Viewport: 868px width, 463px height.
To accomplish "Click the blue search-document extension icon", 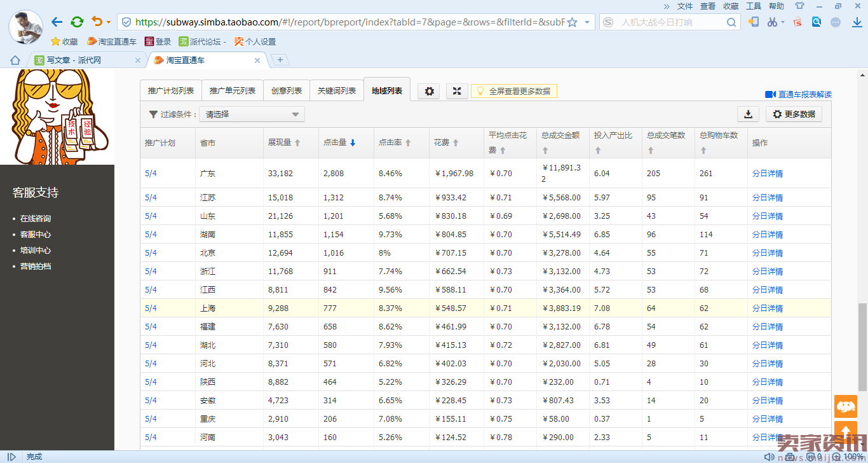I will pyautogui.click(x=817, y=22).
